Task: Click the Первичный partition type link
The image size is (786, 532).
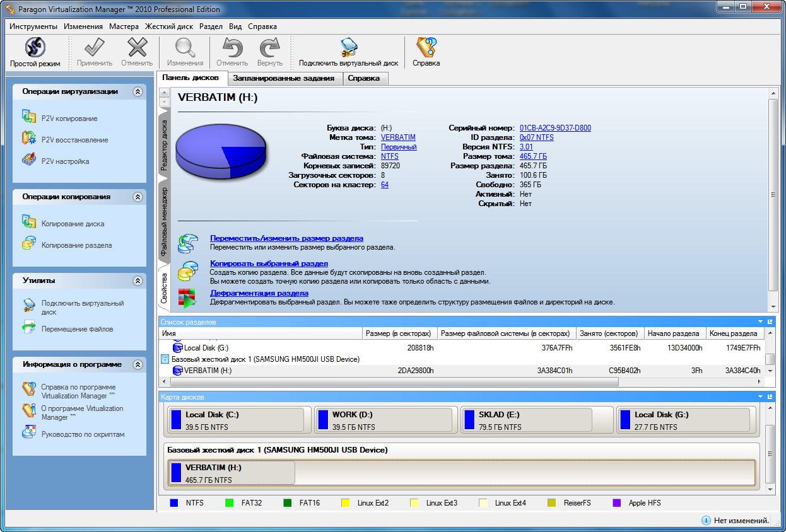Action: [399, 147]
